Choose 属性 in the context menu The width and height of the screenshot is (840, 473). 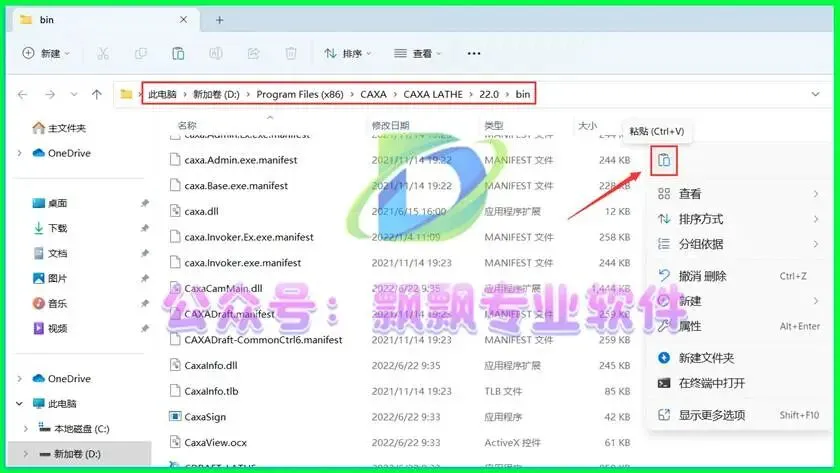(738, 326)
